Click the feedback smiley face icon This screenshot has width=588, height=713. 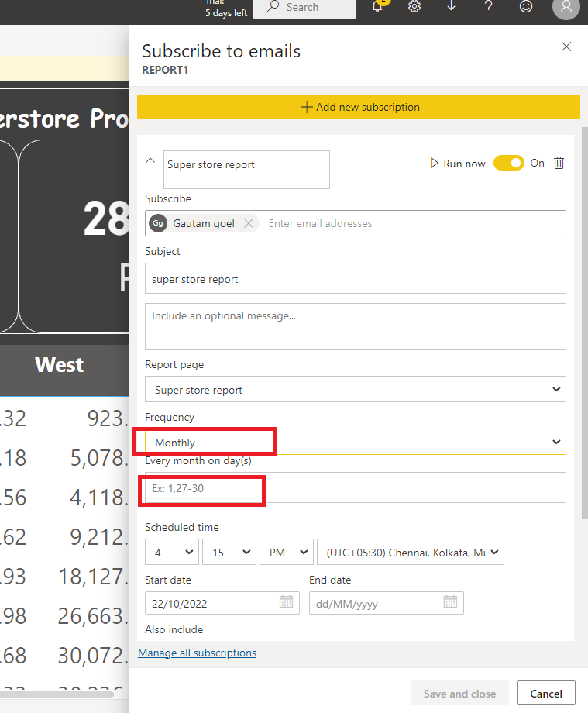click(x=526, y=6)
